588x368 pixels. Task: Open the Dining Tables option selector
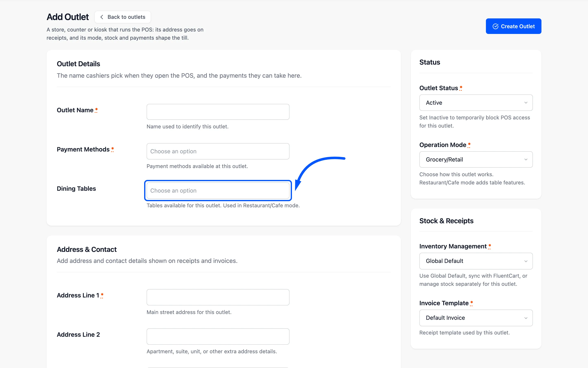[x=218, y=191]
